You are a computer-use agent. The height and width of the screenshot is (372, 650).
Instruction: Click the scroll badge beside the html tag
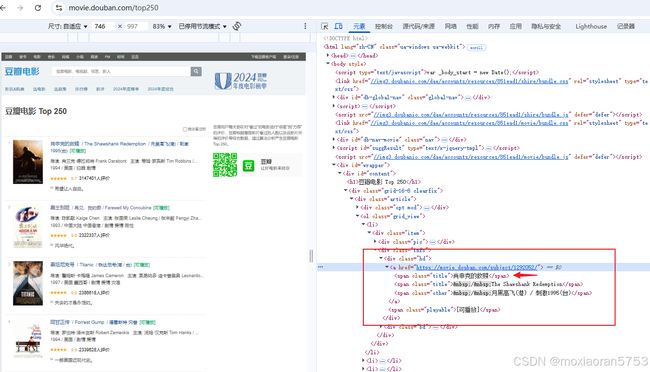click(x=476, y=47)
